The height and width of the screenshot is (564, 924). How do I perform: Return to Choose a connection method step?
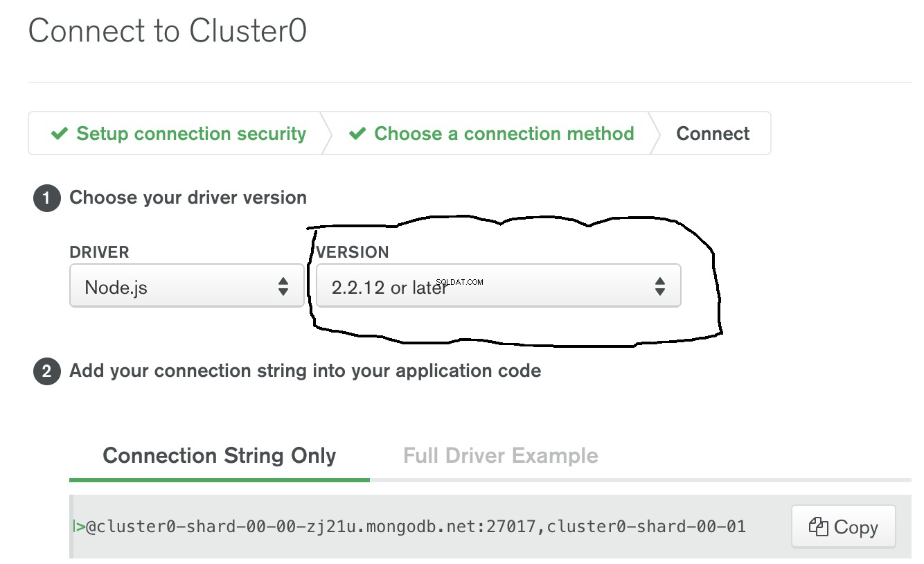pyautogui.click(x=492, y=133)
